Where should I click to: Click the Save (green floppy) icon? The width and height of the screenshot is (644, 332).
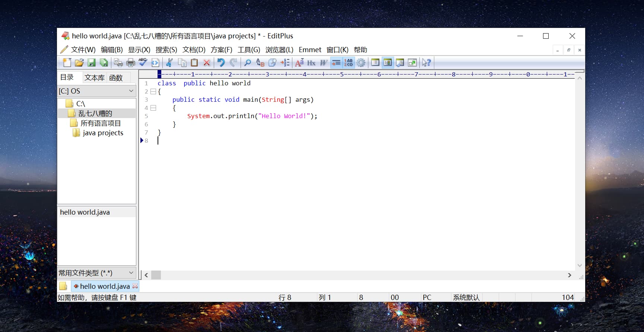pyautogui.click(x=92, y=63)
